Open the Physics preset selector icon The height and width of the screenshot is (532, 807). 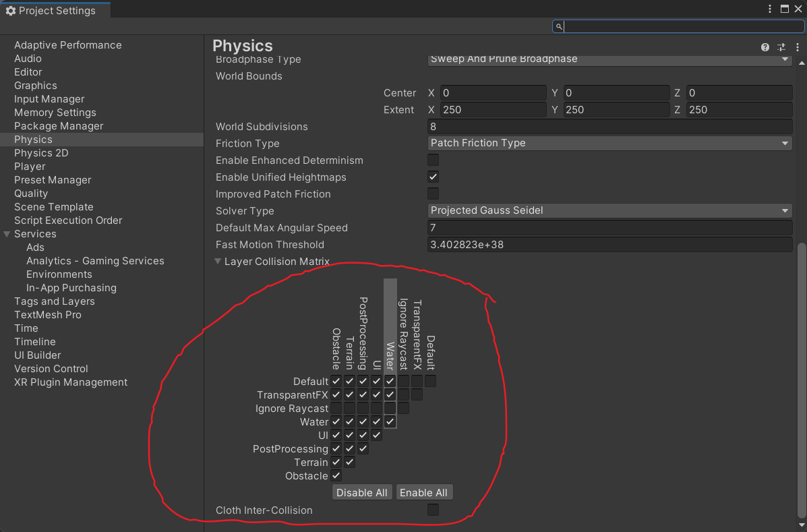pos(781,47)
